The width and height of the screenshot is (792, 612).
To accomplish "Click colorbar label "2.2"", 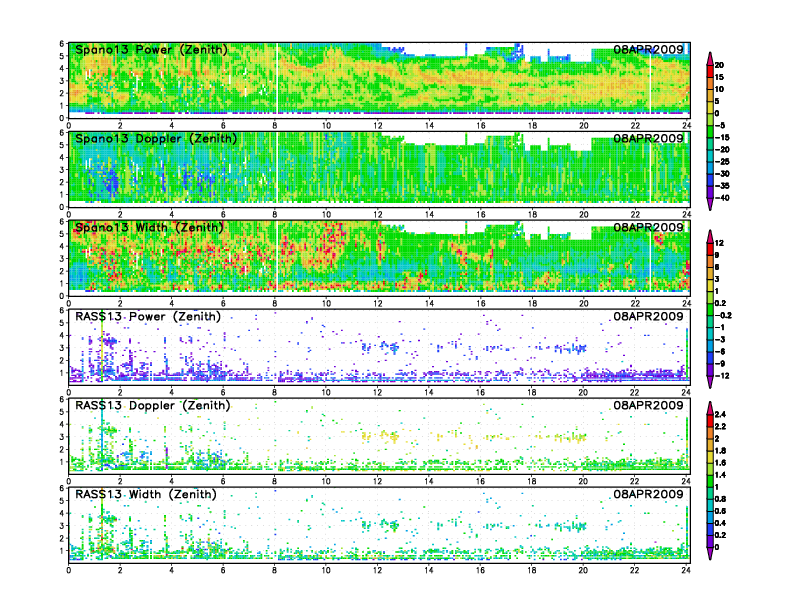I will [720, 427].
